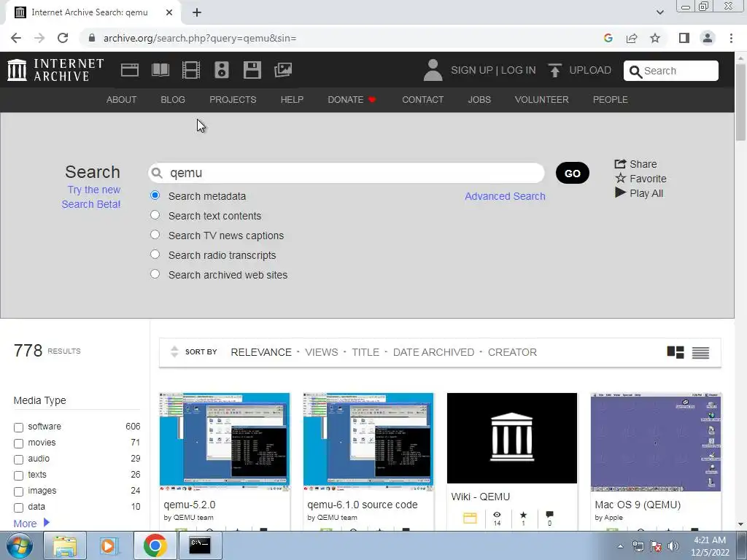
Task: Click the volume speaker tray icon
Action: click(x=673, y=546)
